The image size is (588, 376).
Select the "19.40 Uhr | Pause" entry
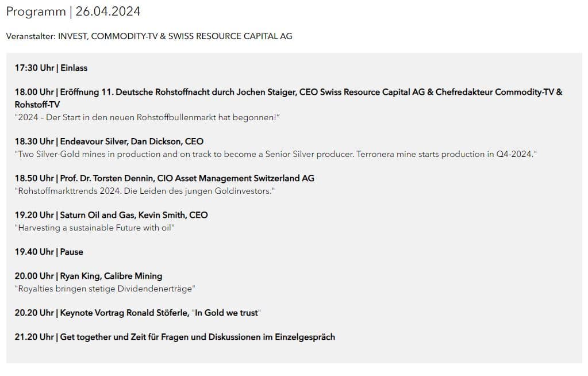[x=49, y=252]
